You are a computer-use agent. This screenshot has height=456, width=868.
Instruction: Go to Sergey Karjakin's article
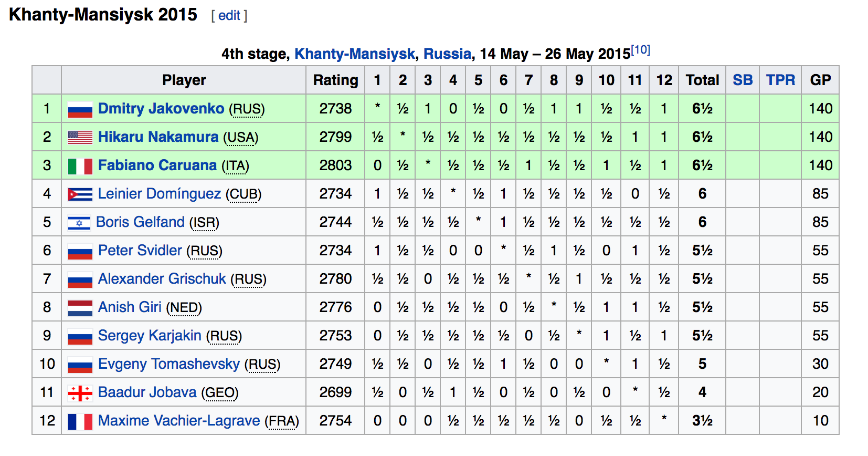tap(150, 335)
